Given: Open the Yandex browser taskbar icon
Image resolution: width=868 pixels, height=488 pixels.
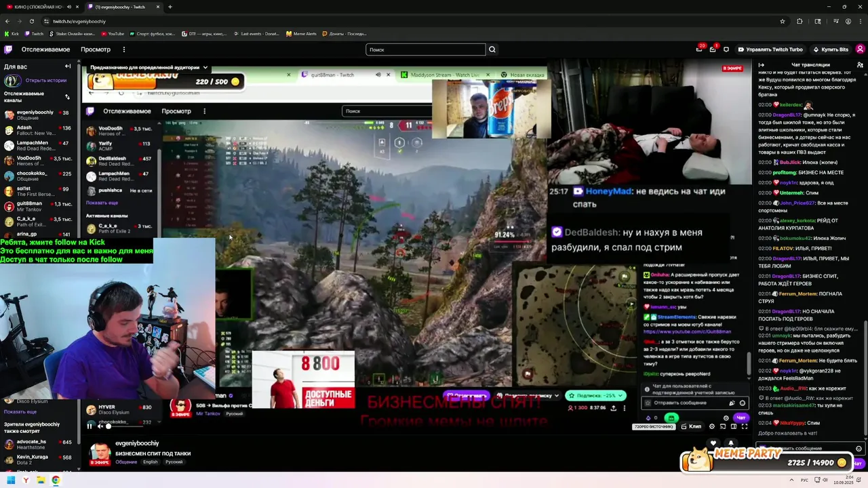Looking at the screenshot, I should click(x=26, y=481).
